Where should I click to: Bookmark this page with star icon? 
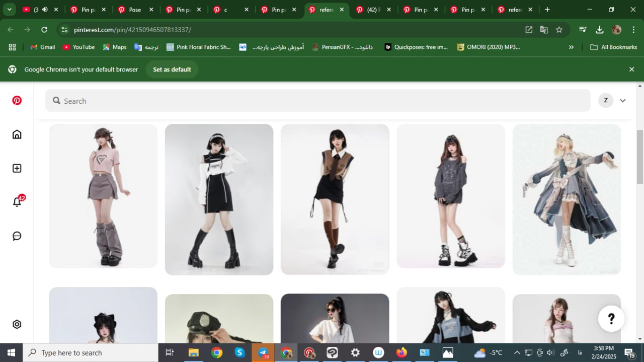[x=559, y=30]
